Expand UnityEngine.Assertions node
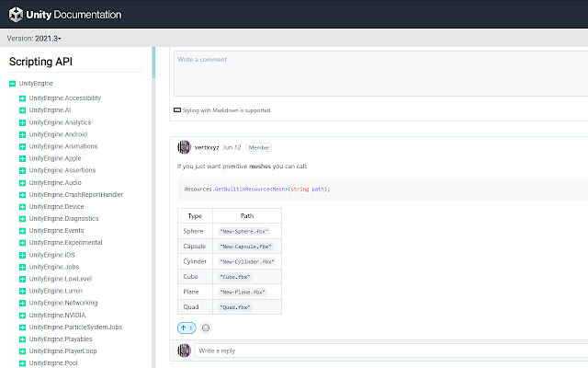Screen dimensions: 588x368 22,170
